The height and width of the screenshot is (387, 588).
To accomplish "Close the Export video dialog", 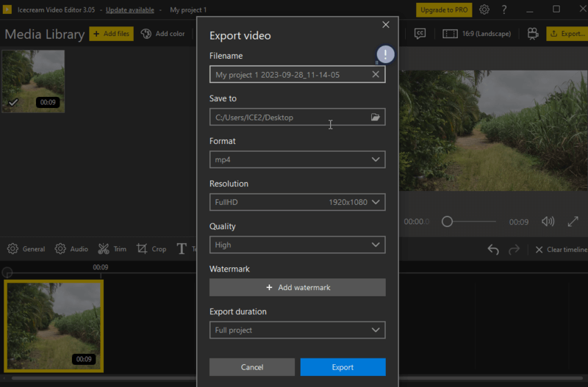I will coord(385,25).
